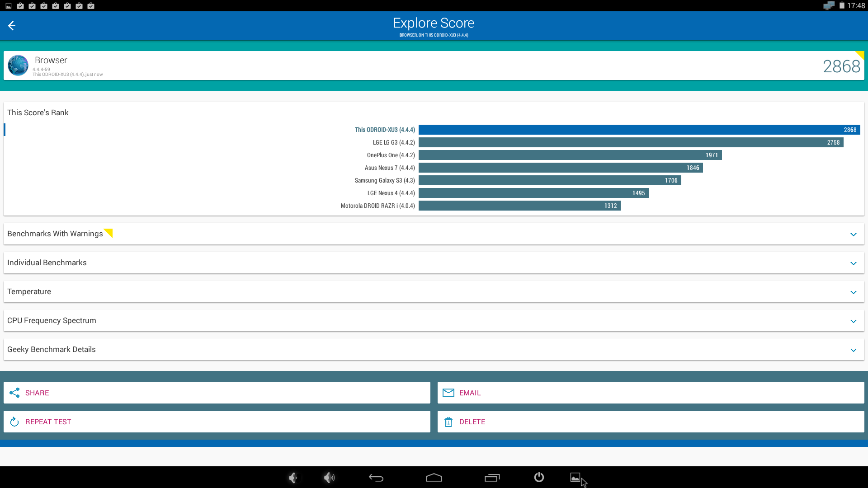Click the Browser globe icon
Viewport: 868px width, 488px height.
point(18,66)
